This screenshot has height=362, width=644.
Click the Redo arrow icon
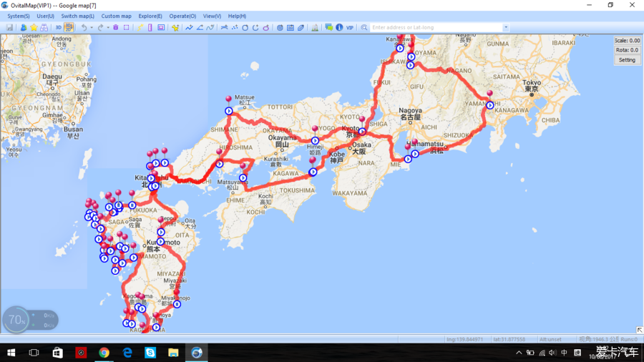[x=101, y=27]
